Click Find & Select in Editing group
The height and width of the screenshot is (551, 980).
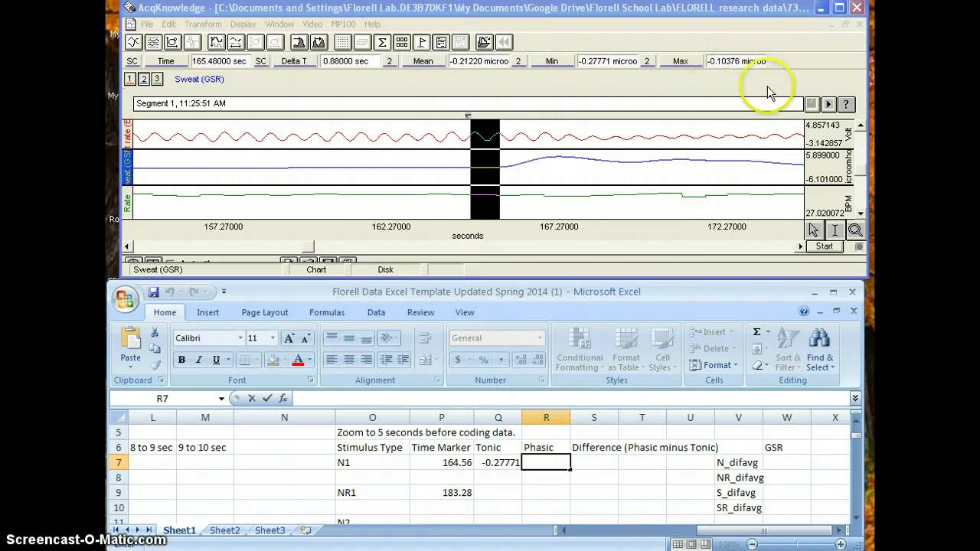(820, 348)
